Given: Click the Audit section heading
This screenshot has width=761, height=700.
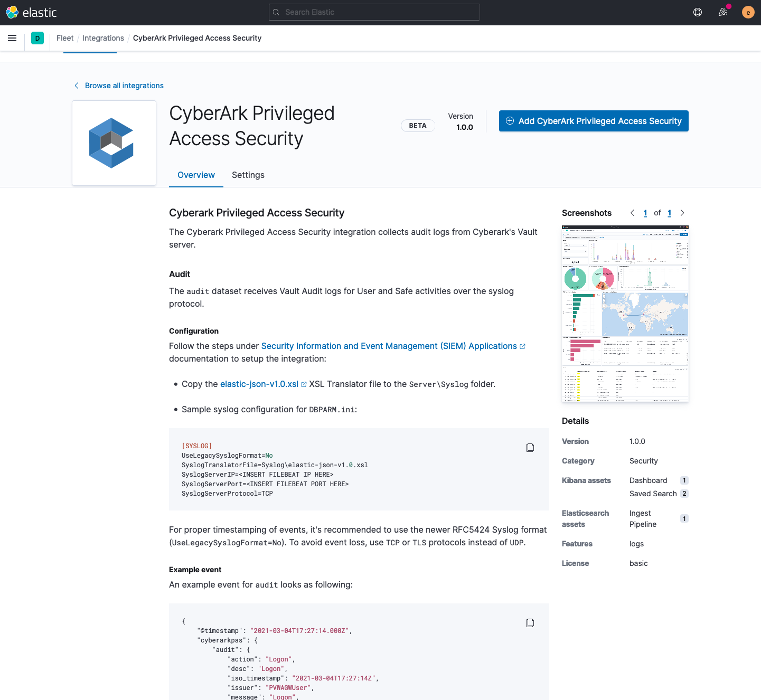Looking at the screenshot, I should pos(180,274).
